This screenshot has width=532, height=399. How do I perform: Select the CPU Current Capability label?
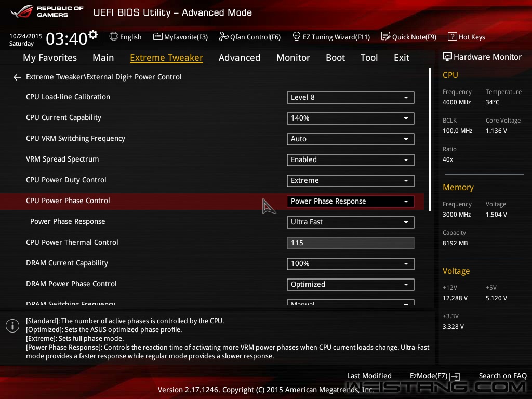(x=63, y=118)
